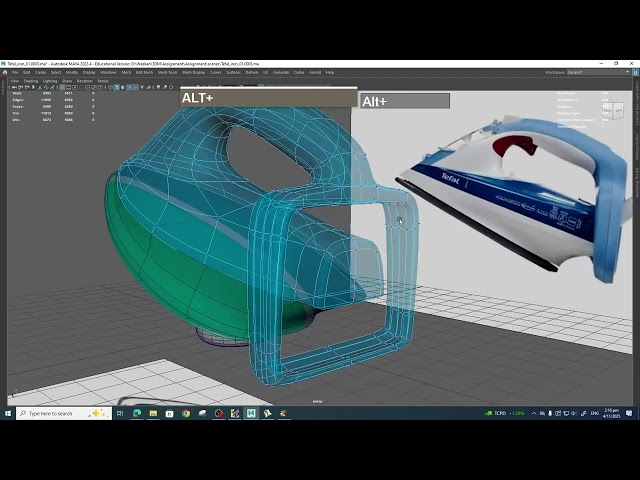The image size is (640, 480).
Task: Open the viewport Lighting panel menu
Action: pyautogui.click(x=50, y=81)
